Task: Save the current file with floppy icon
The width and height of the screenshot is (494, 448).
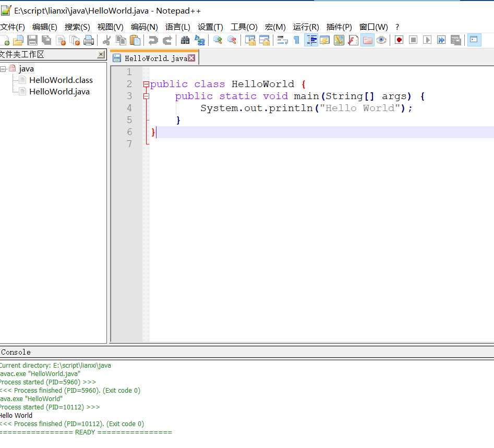Action: pyautogui.click(x=32, y=40)
